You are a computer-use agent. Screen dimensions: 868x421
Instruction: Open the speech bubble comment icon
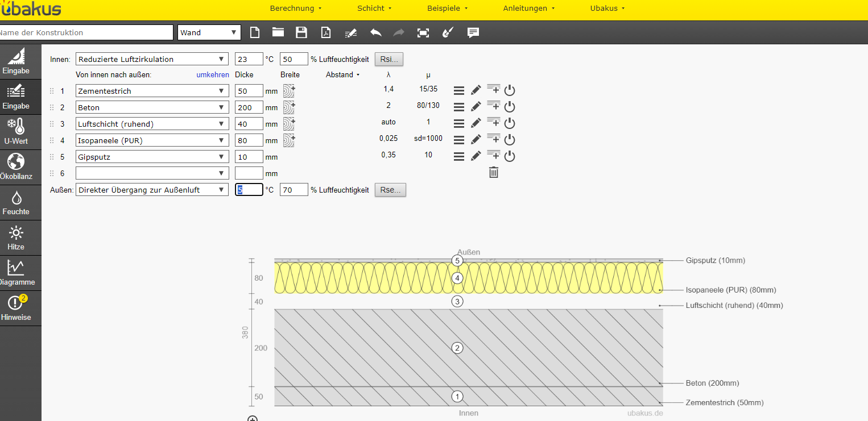(x=473, y=32)
